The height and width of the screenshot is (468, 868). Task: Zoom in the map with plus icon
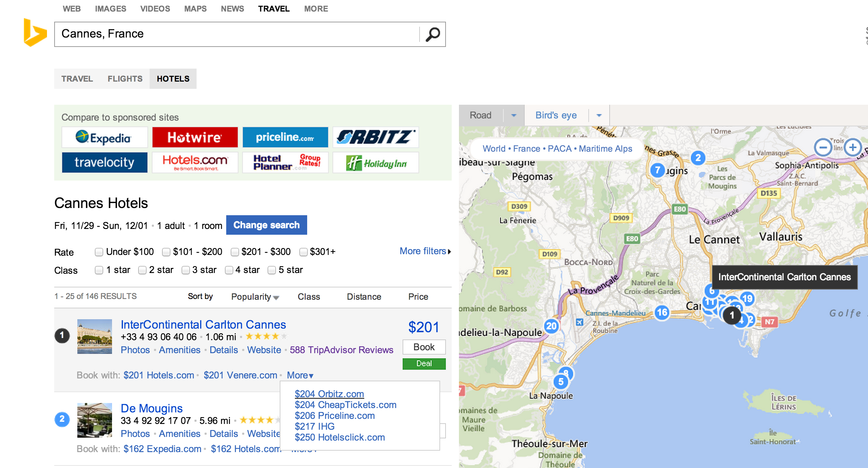click(853, 147)
